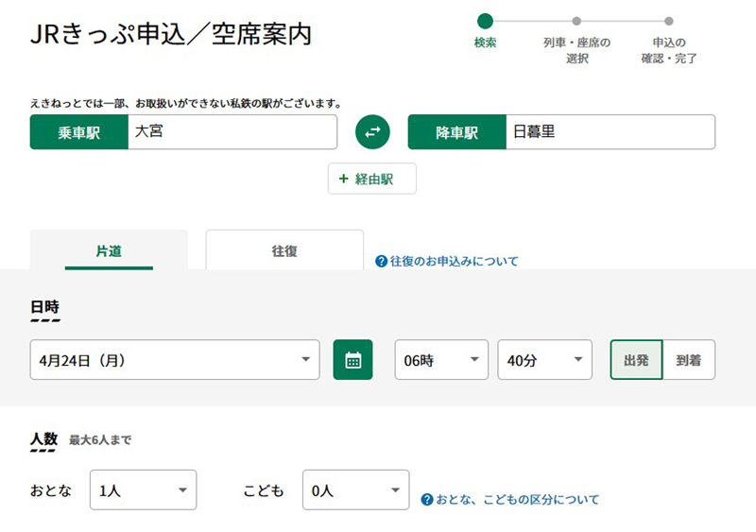Click the 乗車駅 field containing 大宮
Image resolution: width=756 pixels, height=532 pixels.
click(x=232, y=131)
